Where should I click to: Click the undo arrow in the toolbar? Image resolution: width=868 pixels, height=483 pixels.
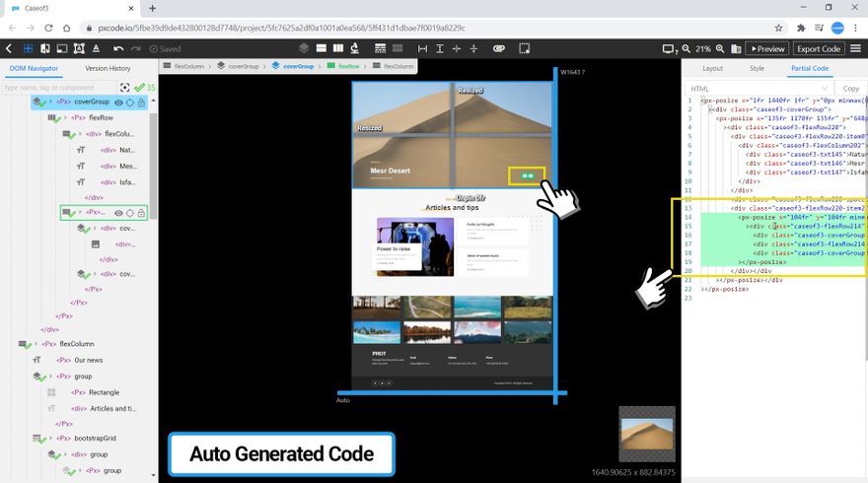118,48
